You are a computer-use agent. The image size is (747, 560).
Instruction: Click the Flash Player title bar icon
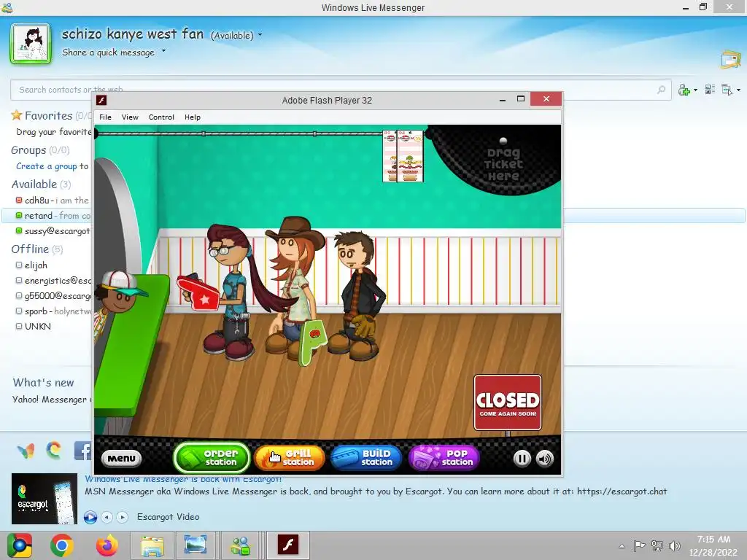pos(101,100)
